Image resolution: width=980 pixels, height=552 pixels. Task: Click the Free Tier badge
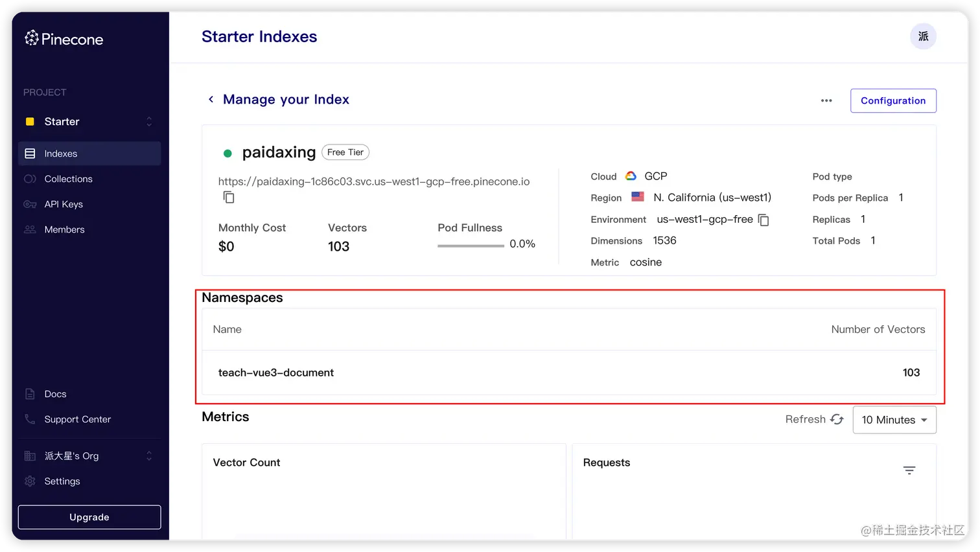coord(345,152)
